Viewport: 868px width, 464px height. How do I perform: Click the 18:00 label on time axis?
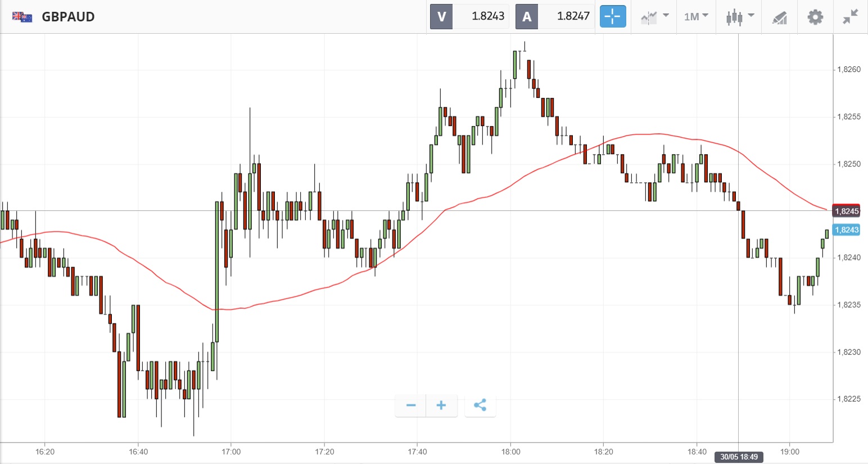510,452
